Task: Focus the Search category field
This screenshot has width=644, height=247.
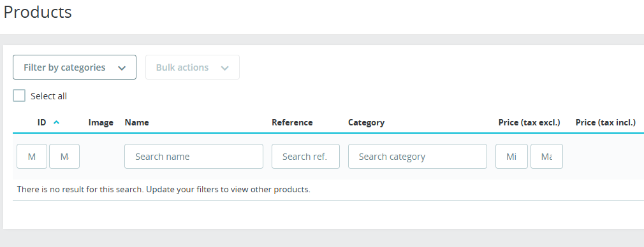Action: tap(418, 157)
